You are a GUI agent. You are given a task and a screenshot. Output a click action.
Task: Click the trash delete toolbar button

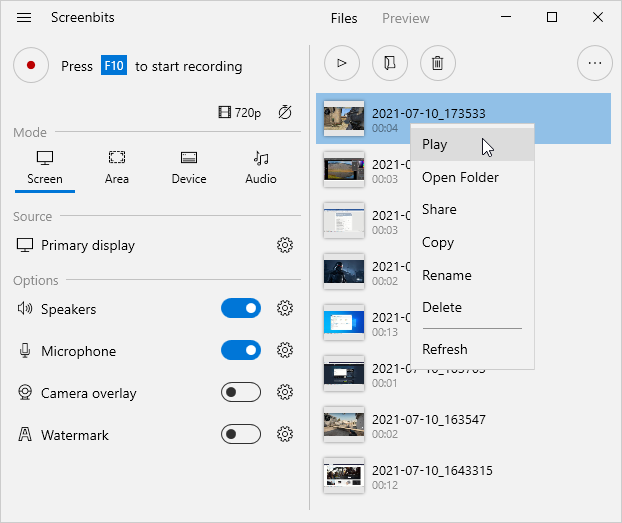coord(438,63)
